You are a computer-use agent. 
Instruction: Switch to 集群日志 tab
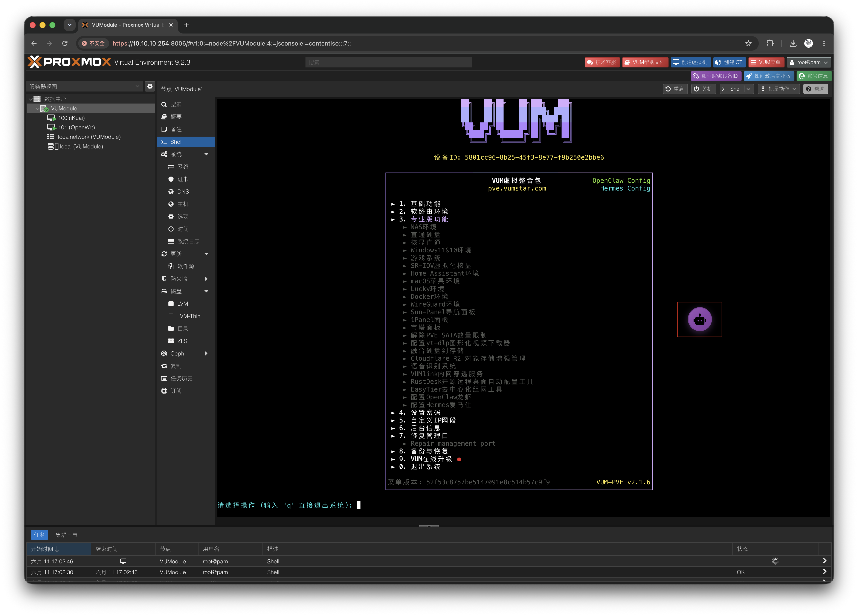click(66, 535)
